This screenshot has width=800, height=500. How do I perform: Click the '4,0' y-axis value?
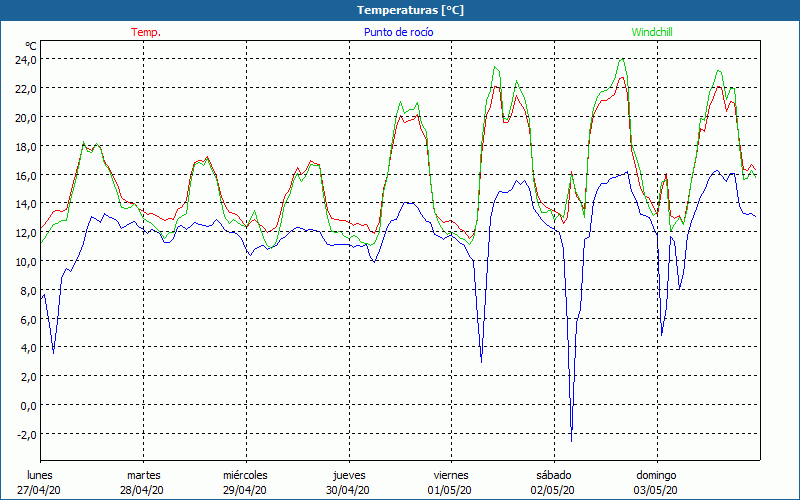click(29, 347)
